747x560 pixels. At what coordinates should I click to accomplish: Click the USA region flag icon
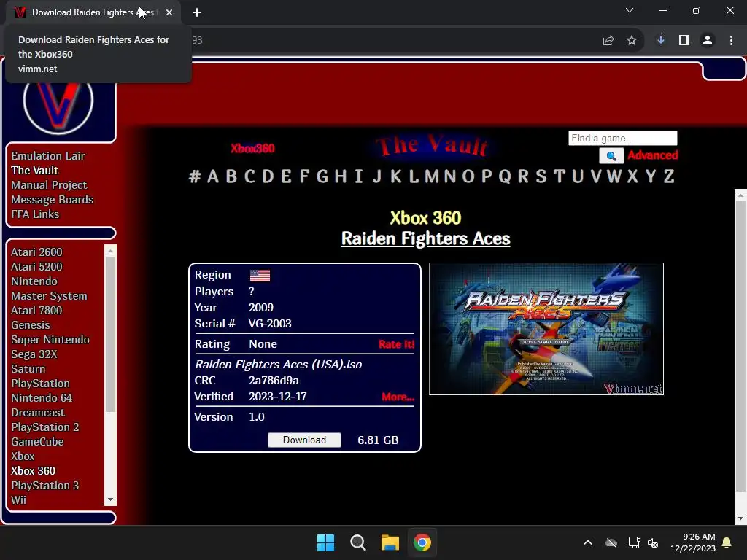(x=260, y=275)
